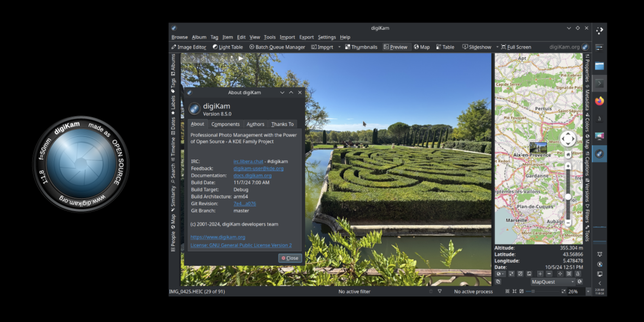
Task: Show the Albums left sidebar tab
Action: [x=173, y=65]
